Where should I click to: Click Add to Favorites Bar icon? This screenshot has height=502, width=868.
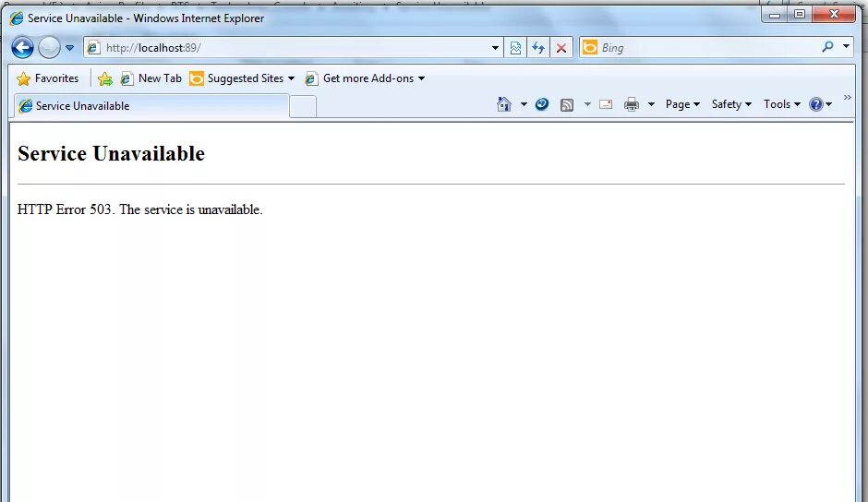(104, 78)
